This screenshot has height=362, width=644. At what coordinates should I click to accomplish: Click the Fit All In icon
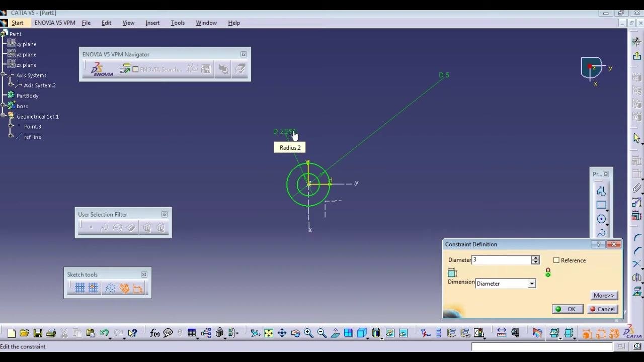[x=269, y=333]
